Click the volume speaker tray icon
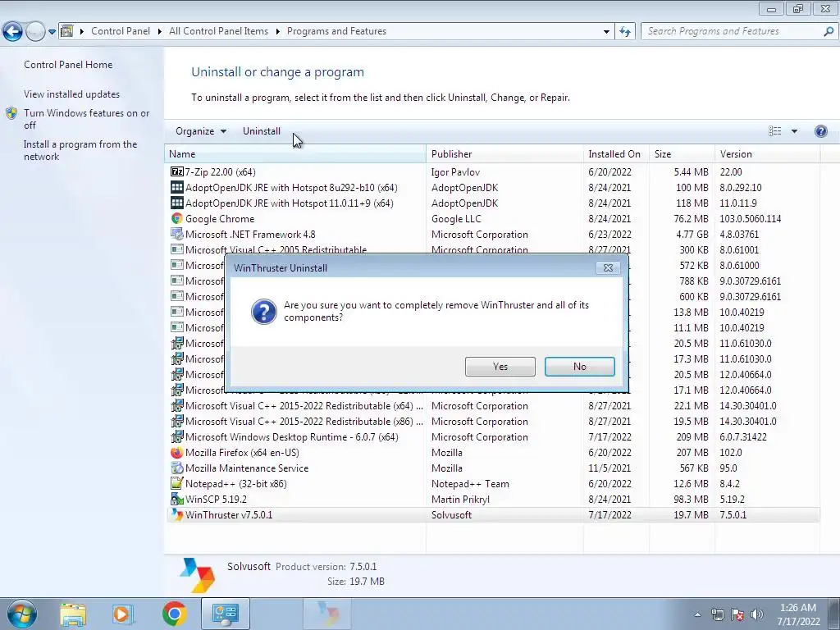Image resolution: width=840 pixels, height=630 pixels. pos(757,615)
